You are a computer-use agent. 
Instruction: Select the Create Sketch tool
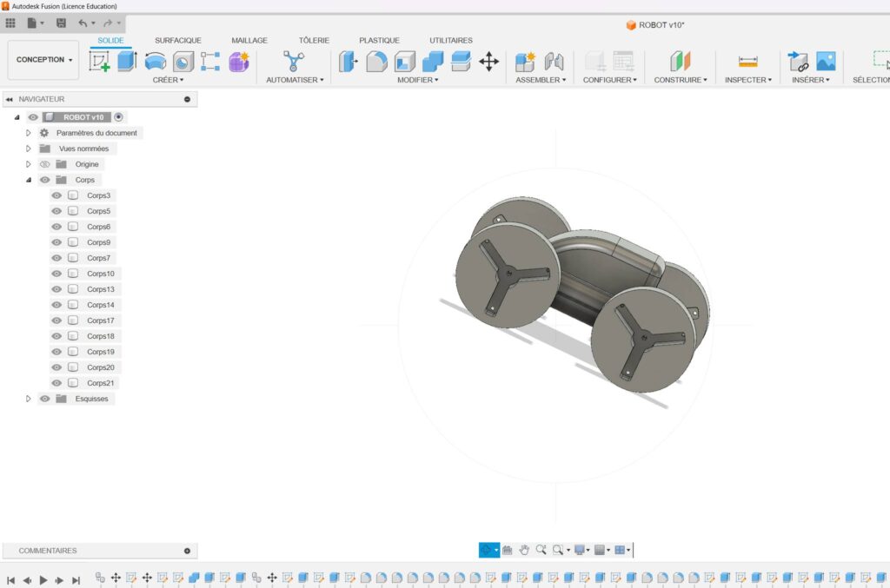99,62
